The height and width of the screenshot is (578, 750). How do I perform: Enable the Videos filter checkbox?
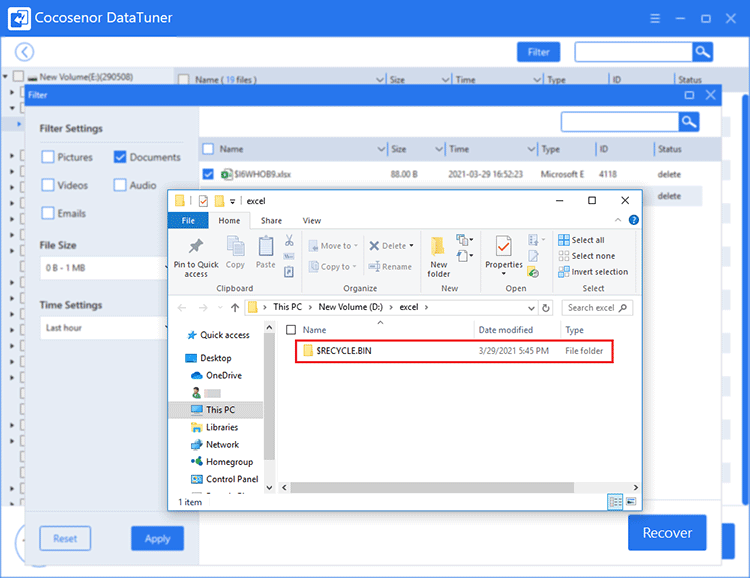pos(48,185)
